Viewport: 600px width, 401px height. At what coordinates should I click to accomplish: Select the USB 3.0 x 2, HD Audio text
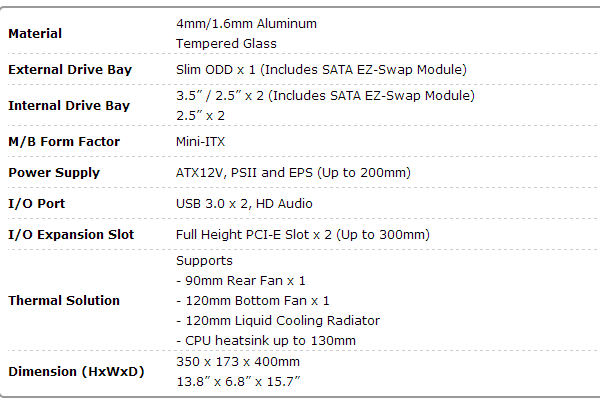click(244, 204)
